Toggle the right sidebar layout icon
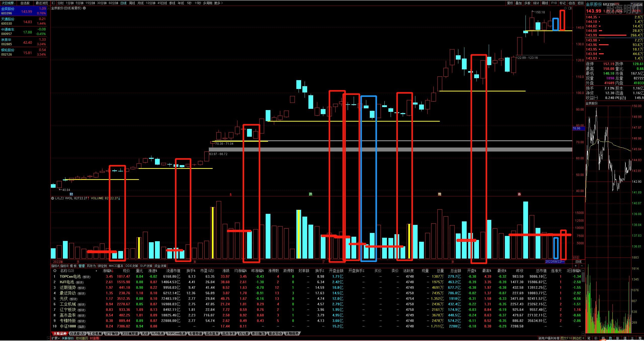Viewport: 644px width, 341px height. pos(570,8)
